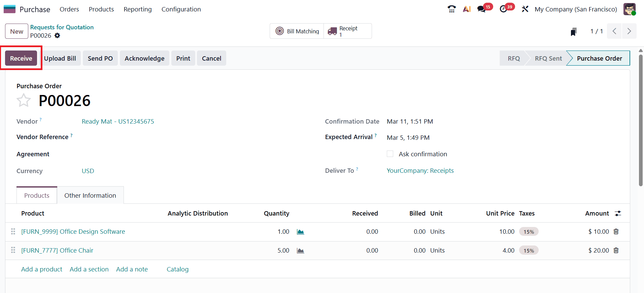The height and width of the screenshot is (293, 644).
Task: Switch to the Other Information tab
Action: (x=90, y=196)
